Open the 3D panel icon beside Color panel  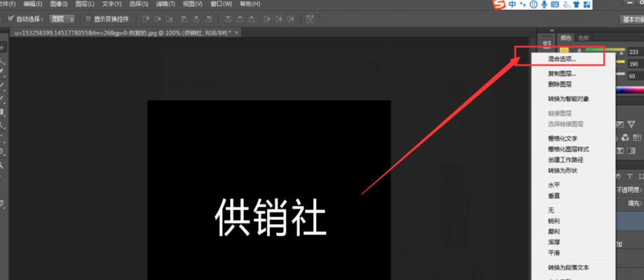point(547,43)
